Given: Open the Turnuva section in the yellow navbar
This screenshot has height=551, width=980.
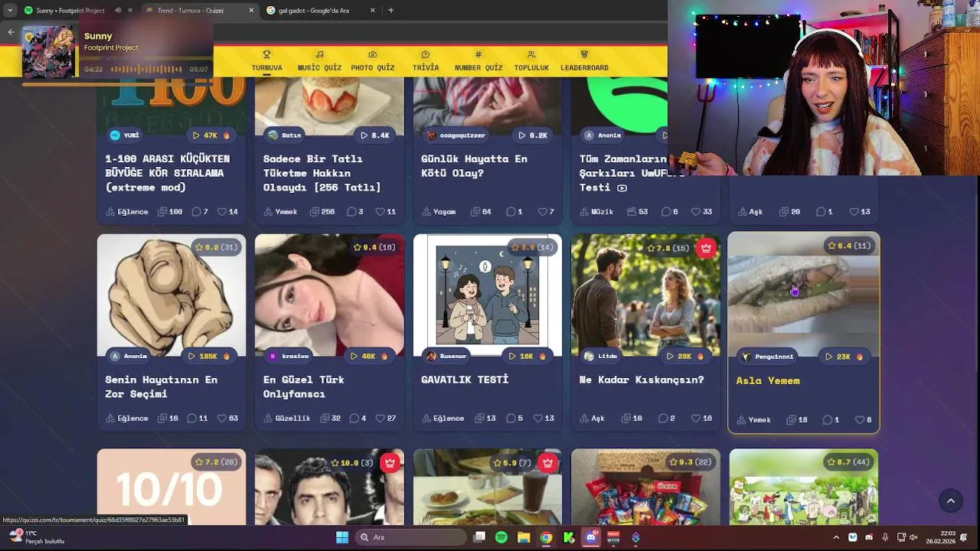Looking at the screenshot, I should [x=266, y=61].
